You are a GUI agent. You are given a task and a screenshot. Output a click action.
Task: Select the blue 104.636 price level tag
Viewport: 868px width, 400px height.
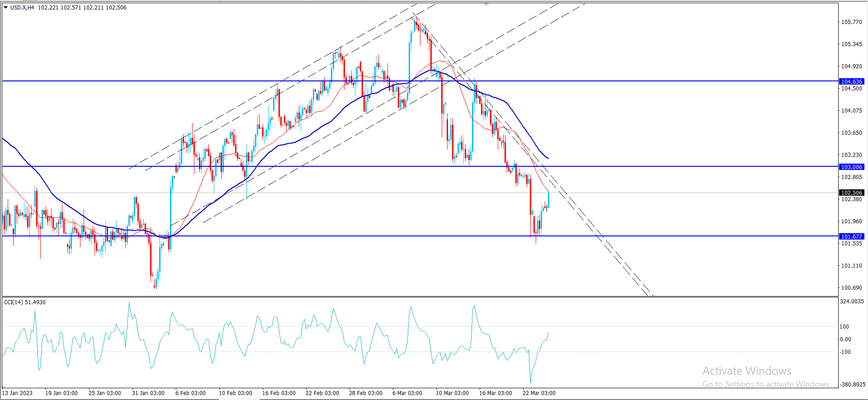851,81
